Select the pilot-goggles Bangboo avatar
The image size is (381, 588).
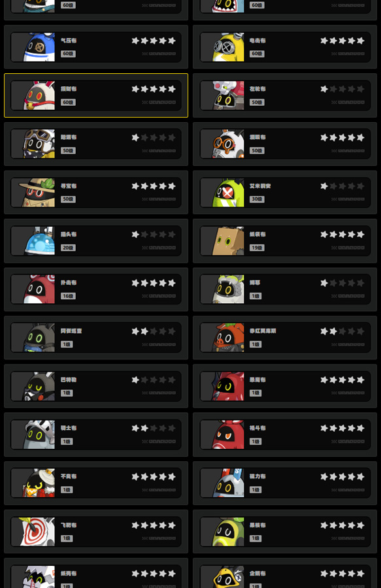tap(39, 144)
